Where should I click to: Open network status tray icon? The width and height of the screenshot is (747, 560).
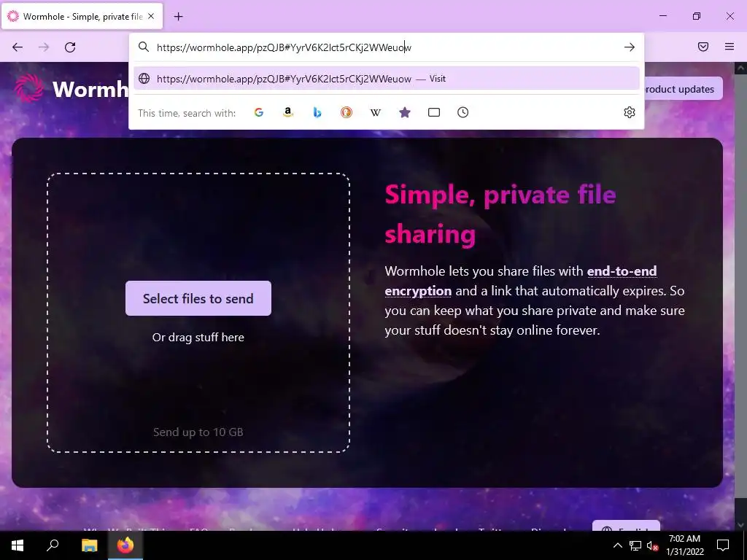(x=635, y=545)
